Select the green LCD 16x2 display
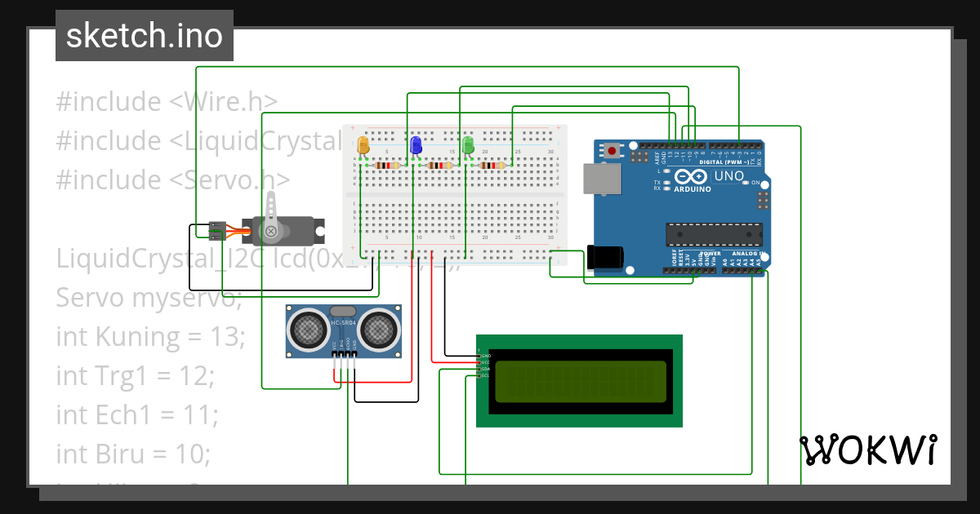Viewport: 980px width, 514px height. (577, 379)
